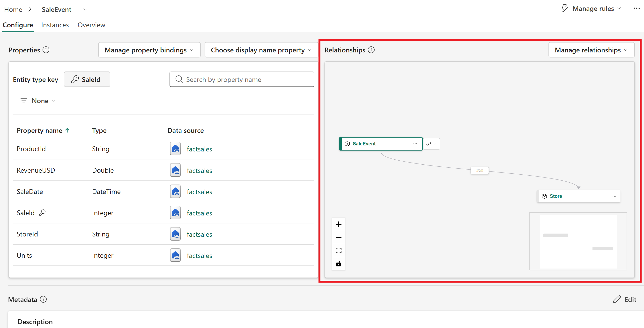This screenshot has width=644, height=328.
Task: Click the Manage rules lightning icon
Action: [x=565, y=8]
